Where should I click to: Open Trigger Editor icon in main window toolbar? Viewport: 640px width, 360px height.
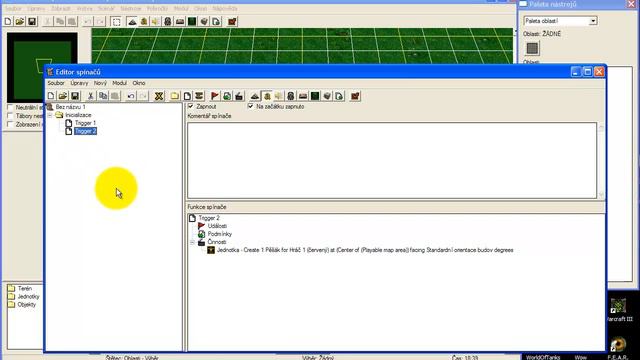pos(144,22)
